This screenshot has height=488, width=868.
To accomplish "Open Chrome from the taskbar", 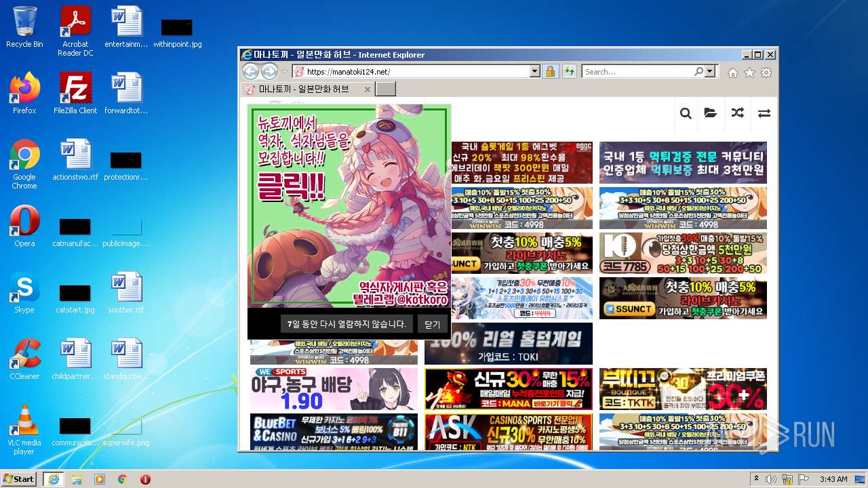I will pyautogui.click(x=123, y=479).
